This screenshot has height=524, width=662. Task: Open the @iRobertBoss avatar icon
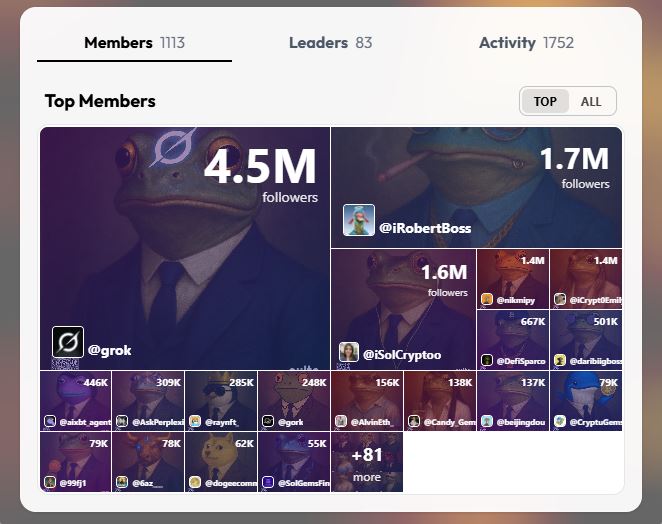358,220
